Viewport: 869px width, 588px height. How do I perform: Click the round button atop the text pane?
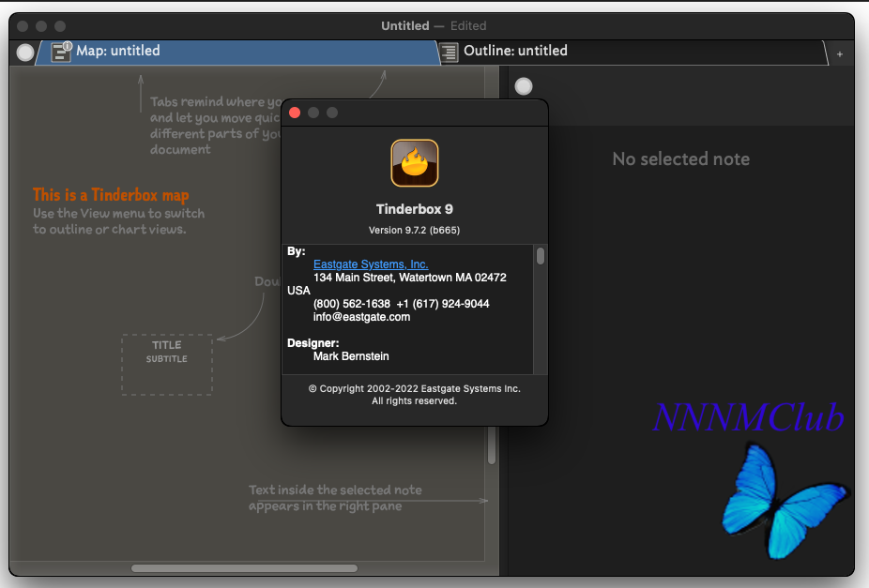tap(523, 86)
